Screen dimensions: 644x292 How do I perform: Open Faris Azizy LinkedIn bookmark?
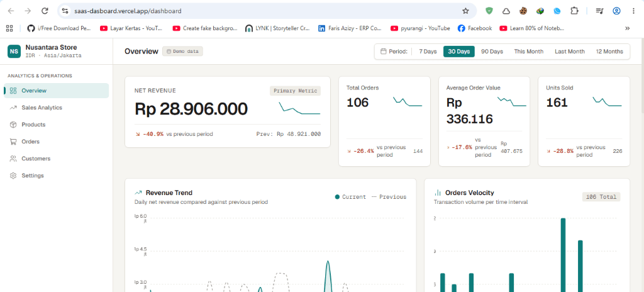coord(350,28)
